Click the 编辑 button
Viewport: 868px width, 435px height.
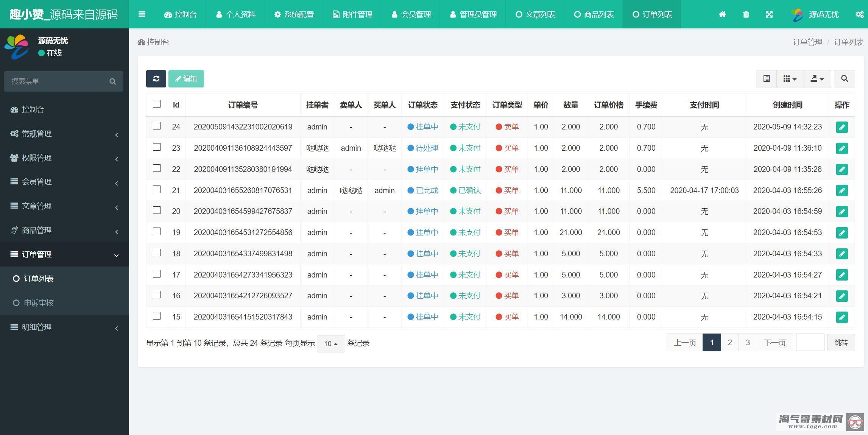coord(186,79)
